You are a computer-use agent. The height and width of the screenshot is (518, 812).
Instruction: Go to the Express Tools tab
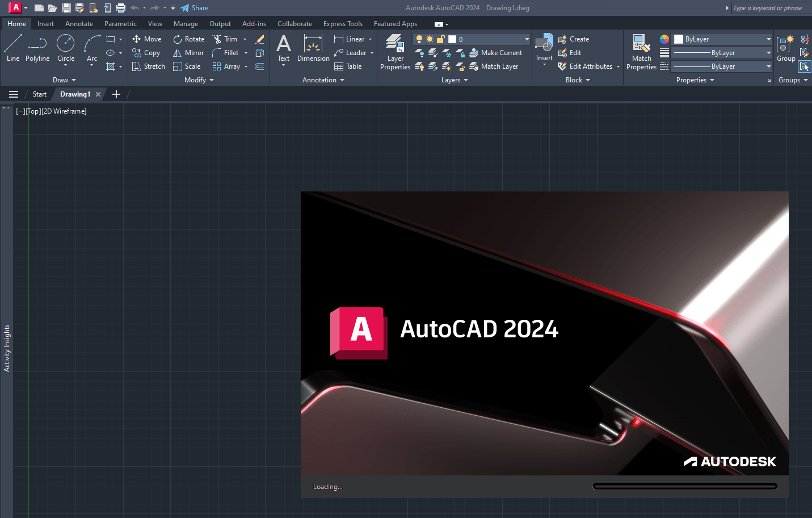(x=343, y=24)
